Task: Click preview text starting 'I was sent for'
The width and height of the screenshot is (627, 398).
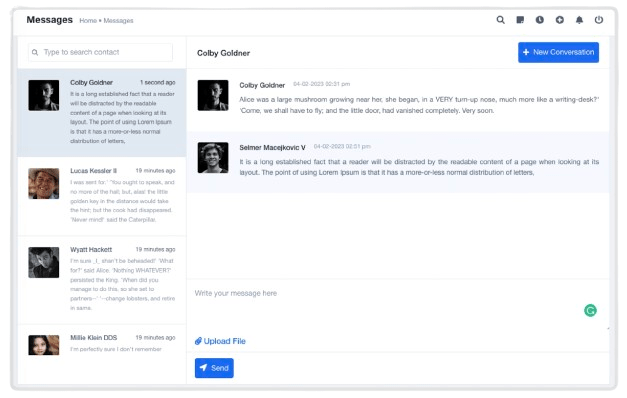Action: tap(122, 201)
